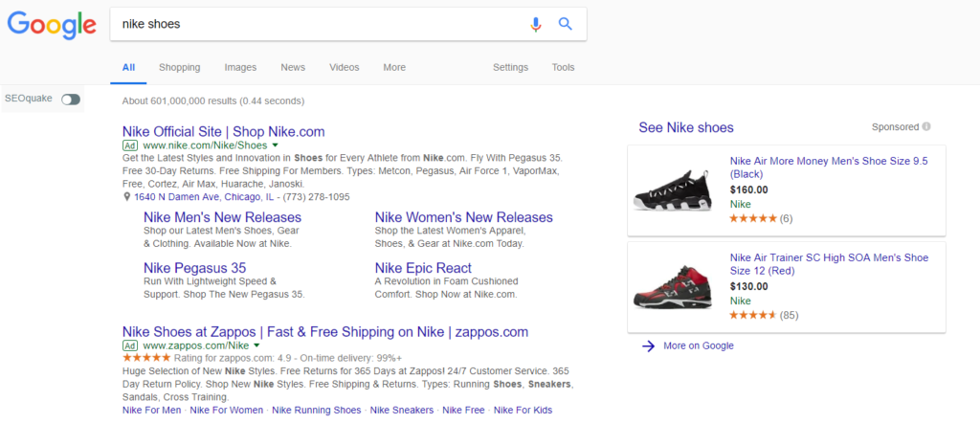The height and width of the screenshot is (423, 980).
Task: Click the star rating for Nike Air More Money
Action: coord(753,219)
